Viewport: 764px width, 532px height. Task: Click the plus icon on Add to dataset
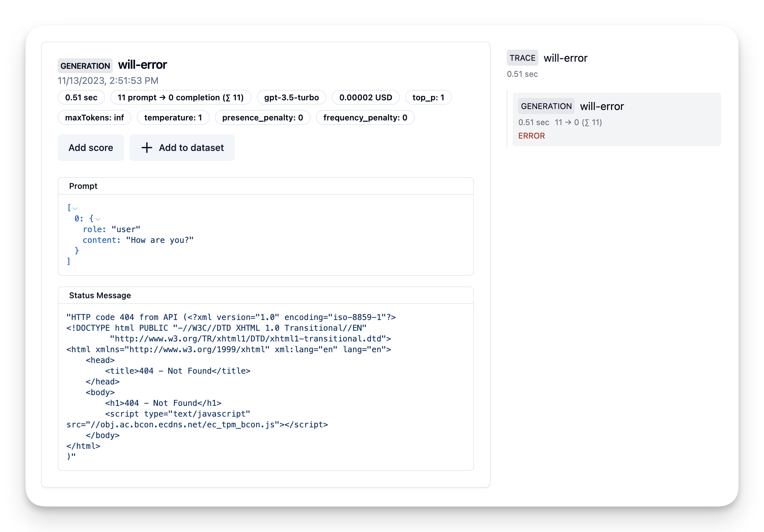tap(147, 148)
